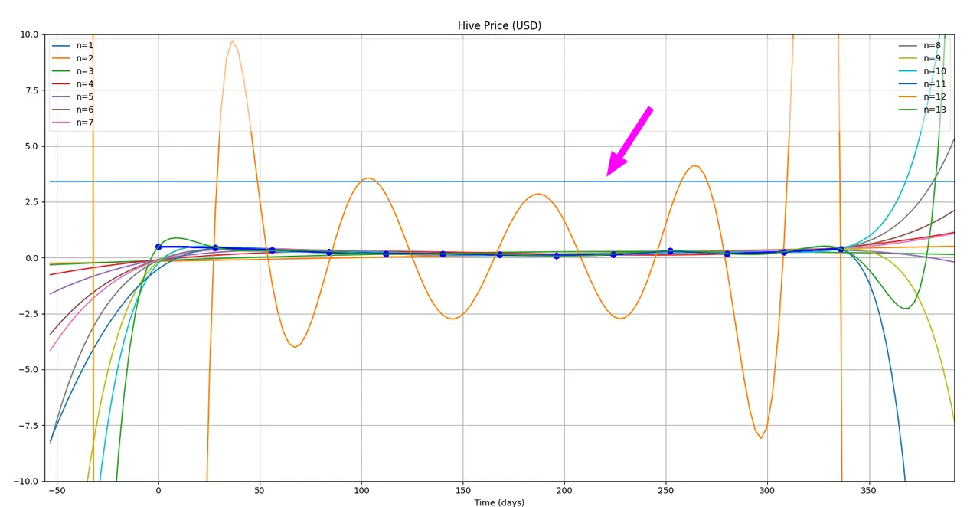This screenshot has height=507, width=980.
Task: Click the x-axis tick label 350
Action: click(x=868, y=489)
